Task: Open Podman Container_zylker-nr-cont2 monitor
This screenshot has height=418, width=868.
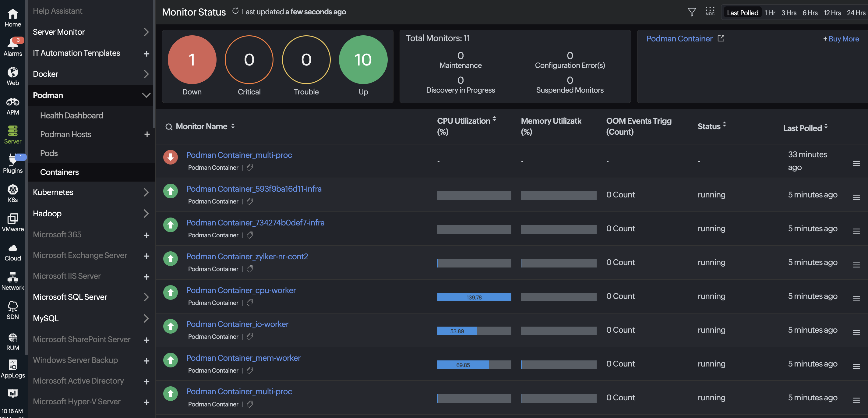Action: tap(247, 256)
